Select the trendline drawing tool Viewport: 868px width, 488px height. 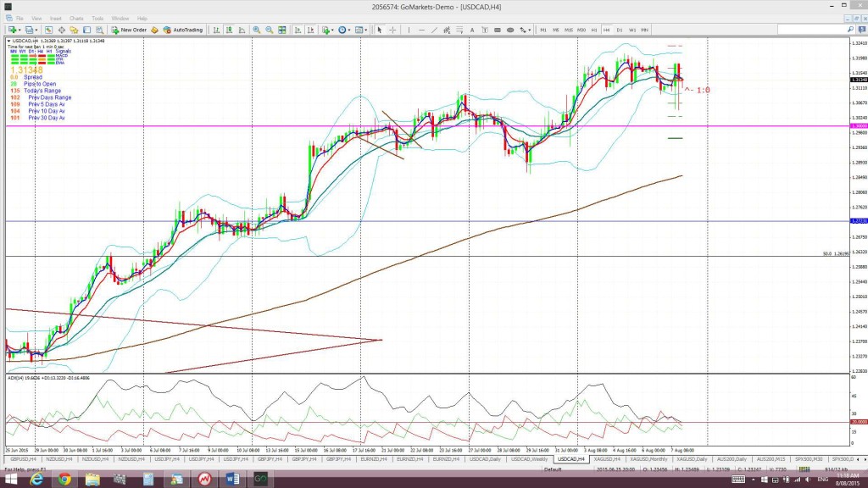point(434,30)
